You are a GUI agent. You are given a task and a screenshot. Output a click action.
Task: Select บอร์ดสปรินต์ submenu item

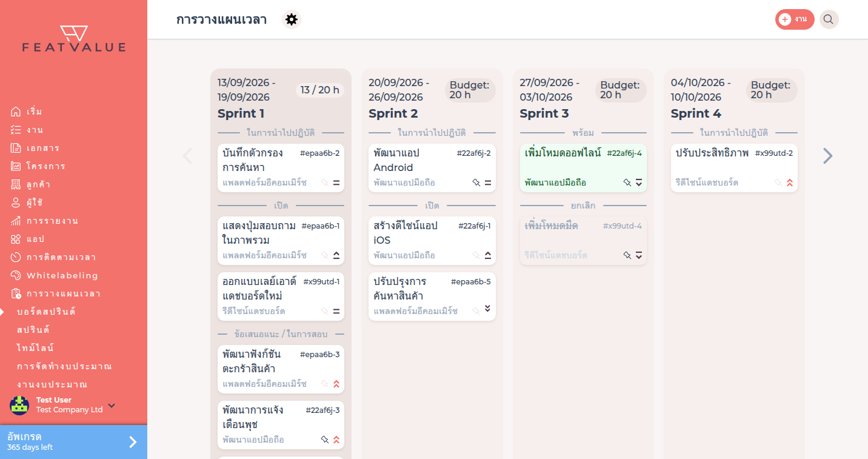[x=46, y=312]
